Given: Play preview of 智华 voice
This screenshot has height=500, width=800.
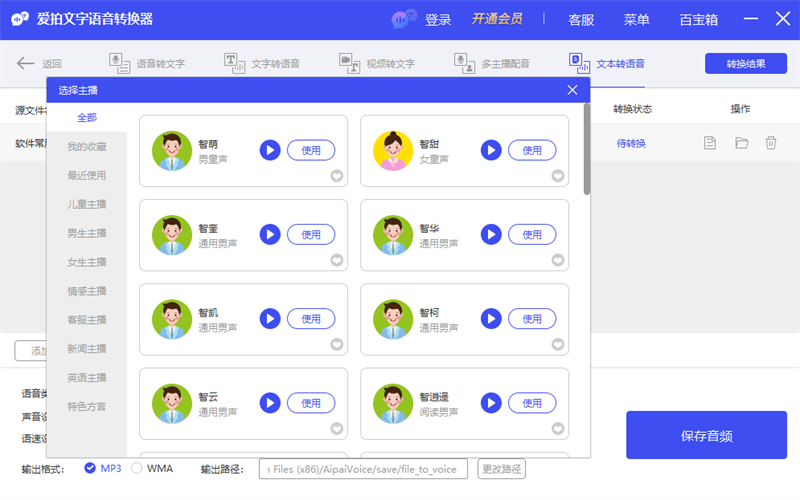Looking at the screenshot, I should tap(491, 234).
